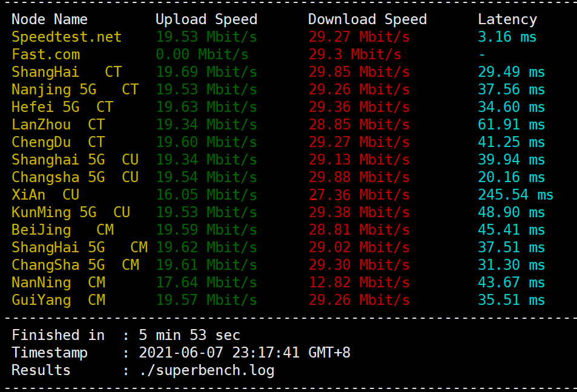Select the 'Speedtest.net' node name
Image resolution: width=577 pixels, height=392 pixels.
pyautogui.click(x=67, y=37)
